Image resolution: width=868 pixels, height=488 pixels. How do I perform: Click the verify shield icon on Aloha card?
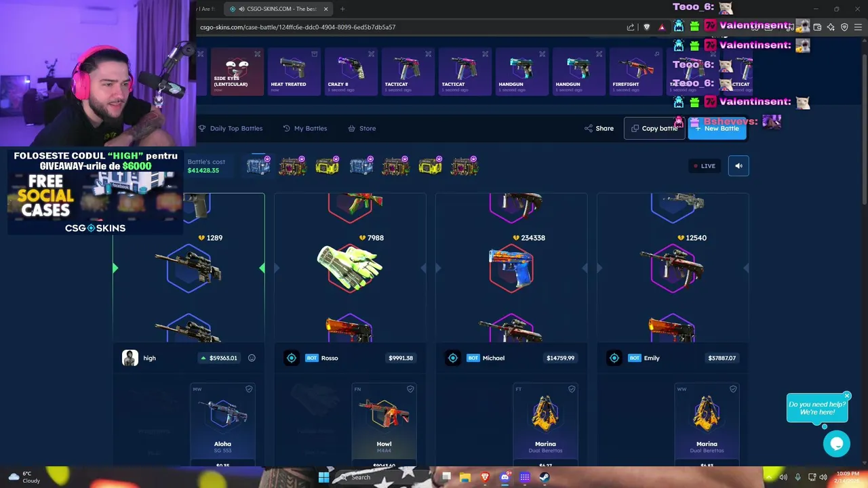point(249,389)
